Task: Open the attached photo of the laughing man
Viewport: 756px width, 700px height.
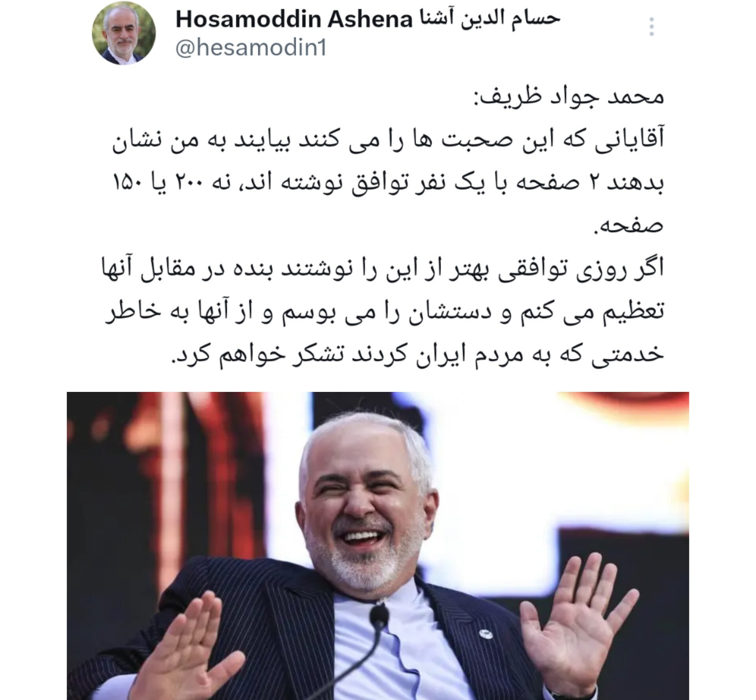Action: coord(378,545)
